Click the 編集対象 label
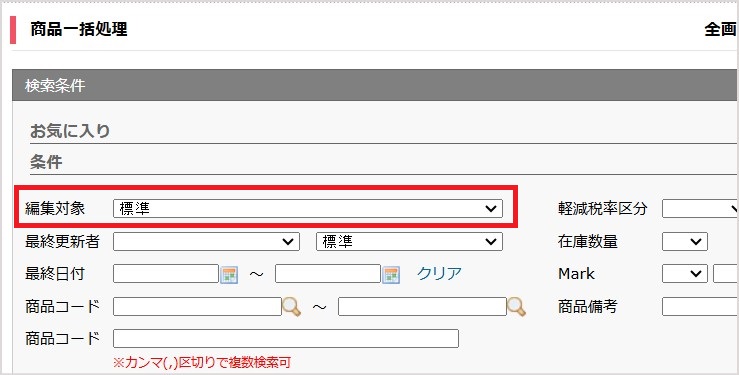The image size is (739, 375). [x=55, y=208]
